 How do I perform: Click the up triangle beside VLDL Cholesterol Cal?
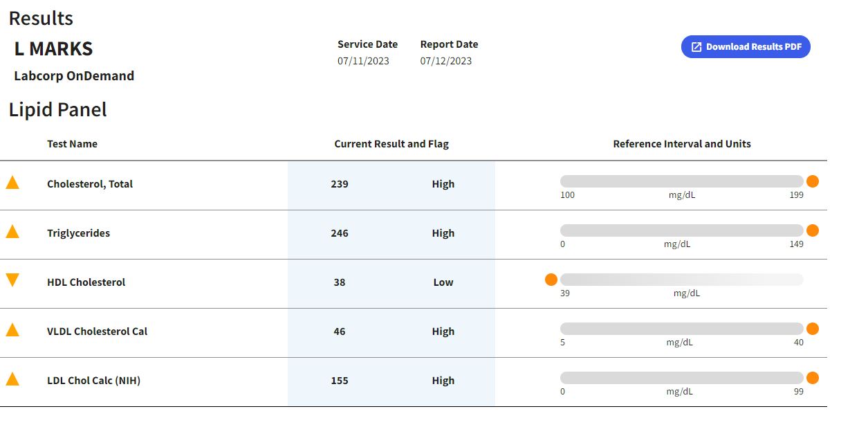pyautogui.click(x=12, y=330)
